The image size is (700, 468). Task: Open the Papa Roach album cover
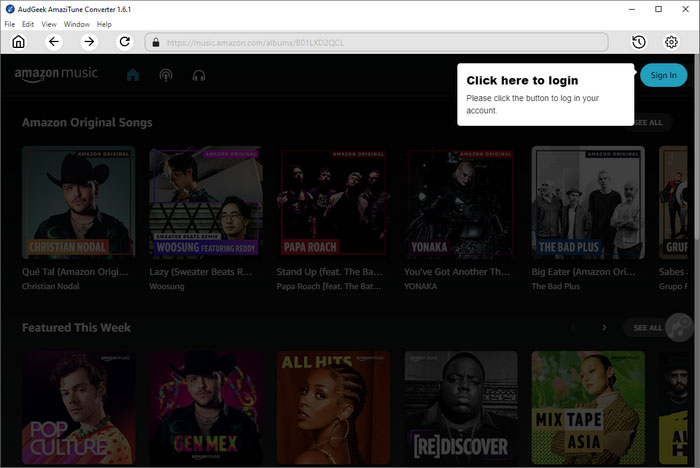click(333, 202)
